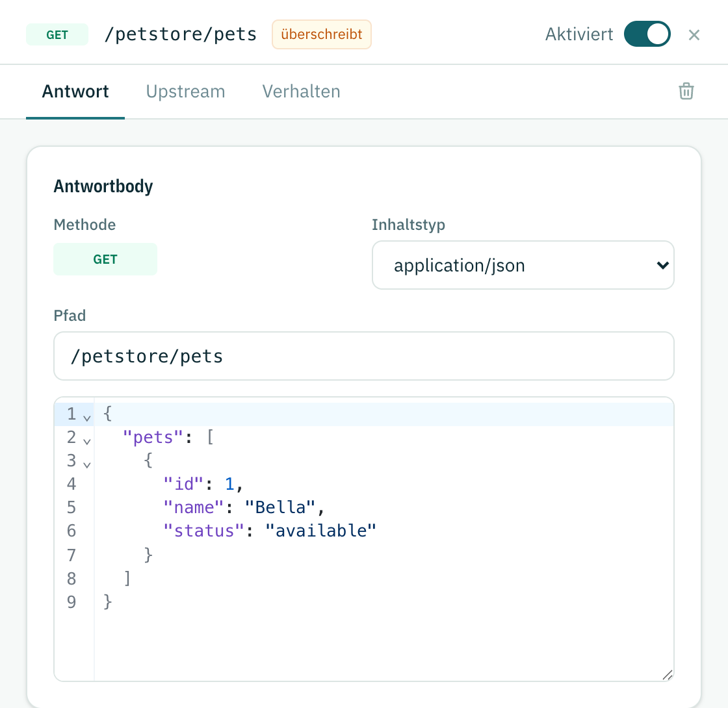Click the "name" key on line 5
728x708 pixels.
[193, 507]
